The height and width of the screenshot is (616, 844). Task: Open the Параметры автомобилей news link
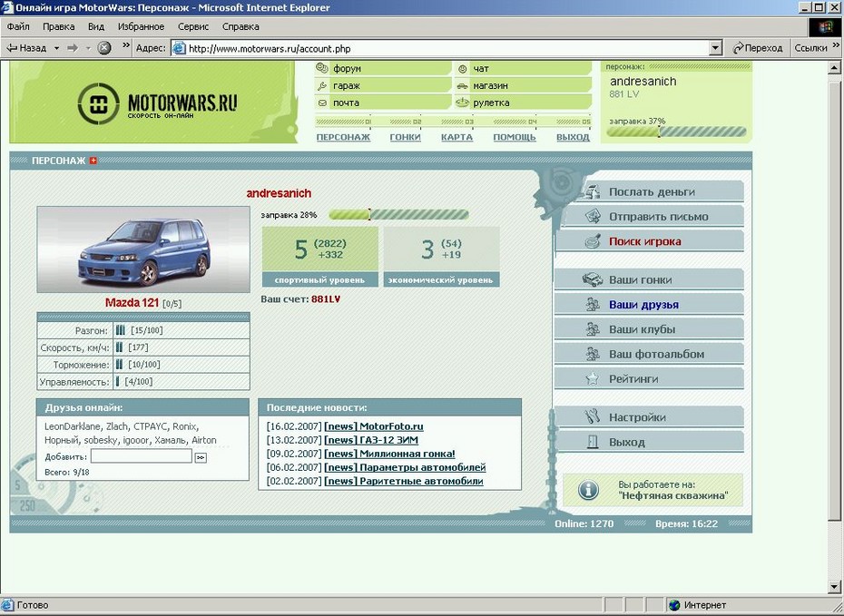coord(405,467)
